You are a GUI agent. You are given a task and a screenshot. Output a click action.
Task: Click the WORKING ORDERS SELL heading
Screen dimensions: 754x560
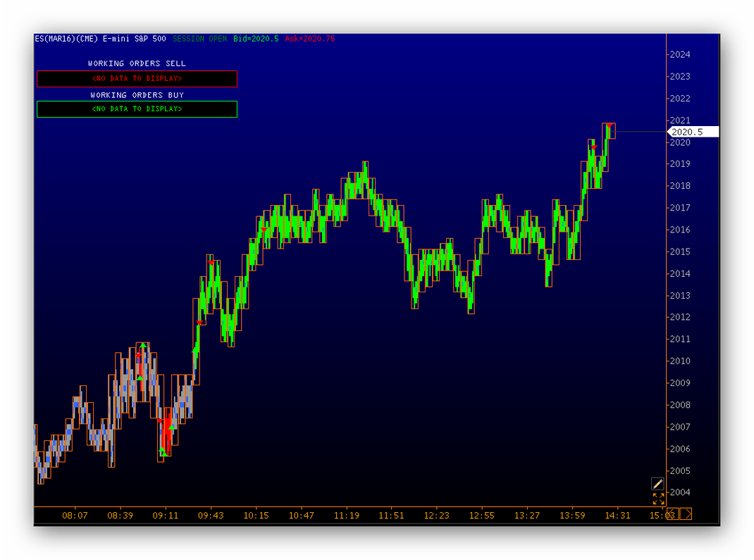click(x=137, y=63)
